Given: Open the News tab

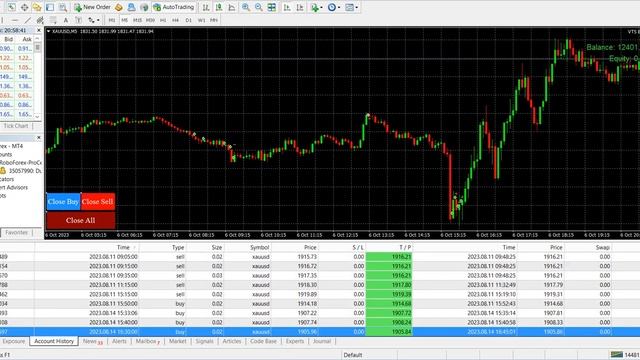Looking at the screenshot, I should click(92, 341).
